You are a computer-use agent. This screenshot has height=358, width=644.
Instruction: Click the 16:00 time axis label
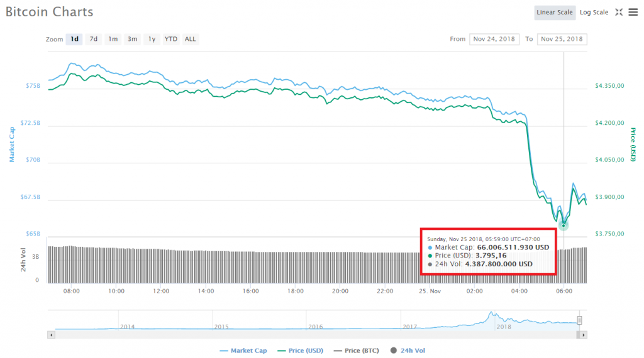click(x=250, y=291)
